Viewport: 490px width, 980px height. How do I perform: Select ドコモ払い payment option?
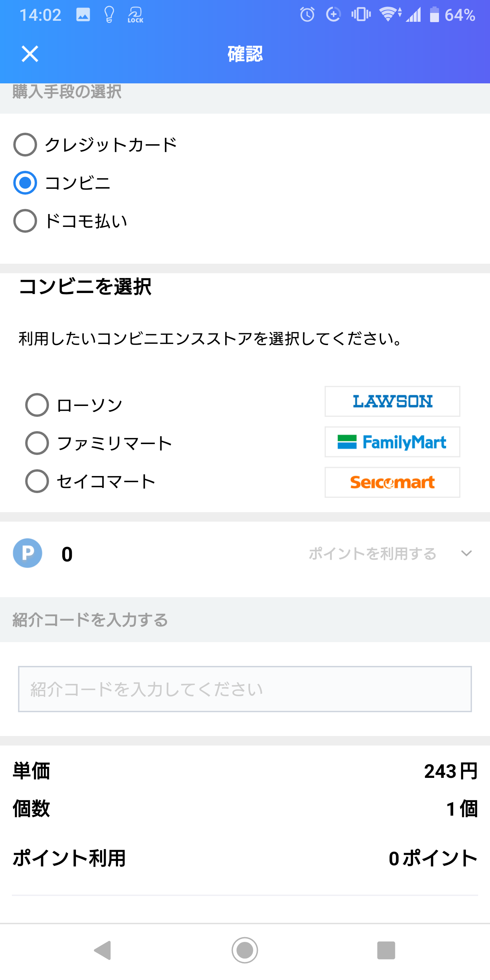pos(70,220)
